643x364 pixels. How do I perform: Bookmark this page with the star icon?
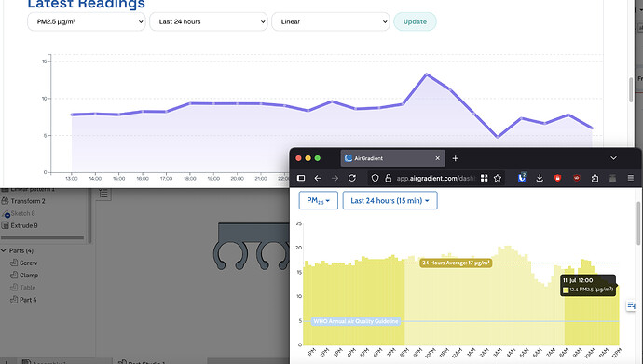pos(498,178)
